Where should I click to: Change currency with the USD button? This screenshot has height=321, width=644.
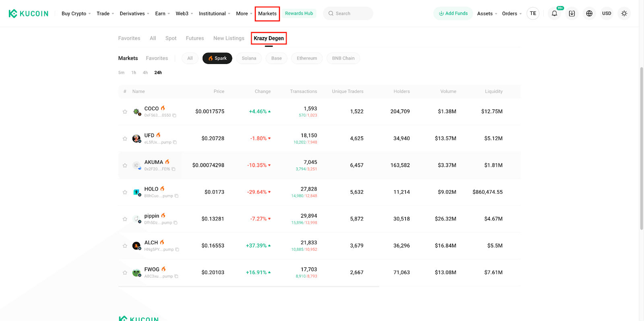[x=607, y=14]
